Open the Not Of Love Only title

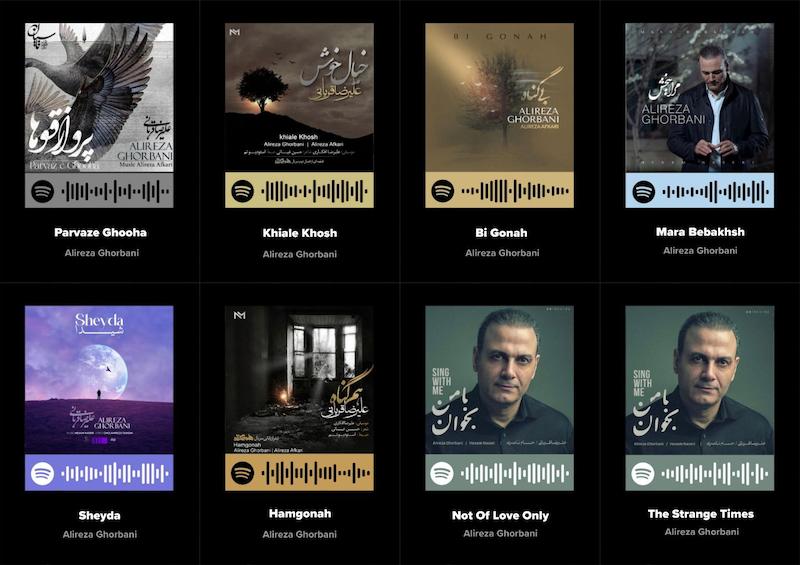(x=500, y=515)
